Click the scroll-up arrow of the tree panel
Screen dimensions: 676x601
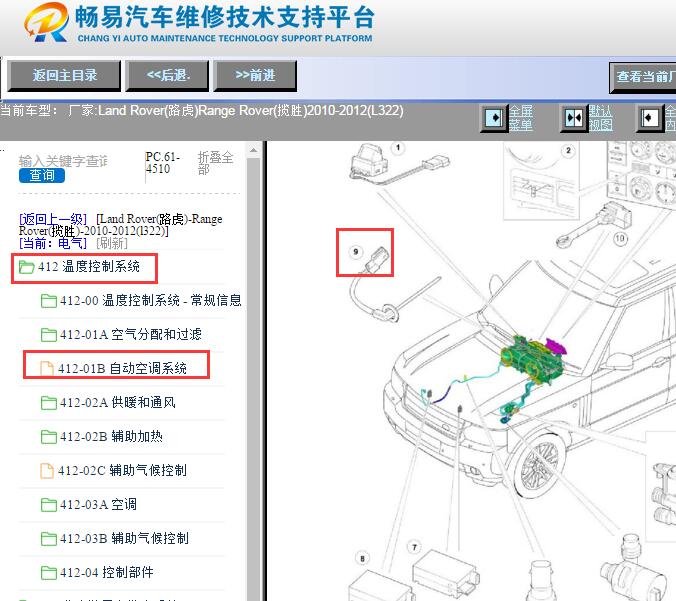pos(254,150)
